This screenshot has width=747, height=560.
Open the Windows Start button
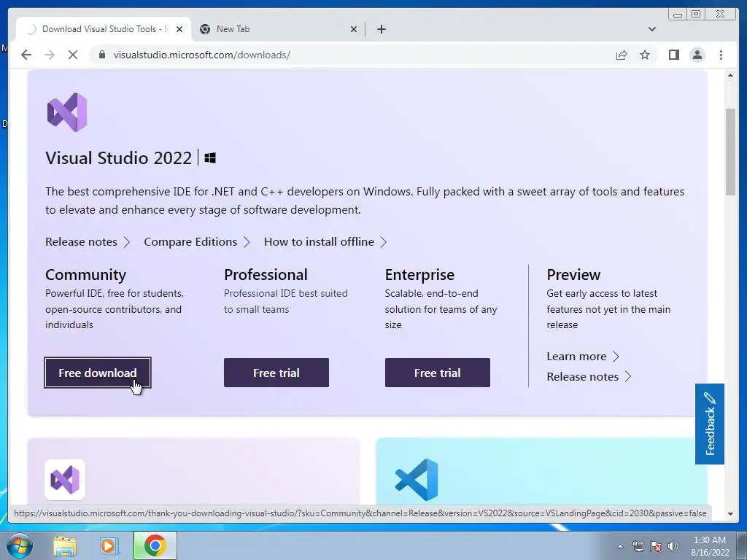[20, 545]
